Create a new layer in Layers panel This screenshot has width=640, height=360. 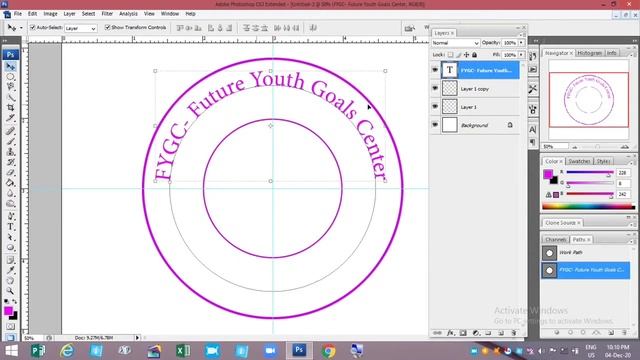point(501,333)
